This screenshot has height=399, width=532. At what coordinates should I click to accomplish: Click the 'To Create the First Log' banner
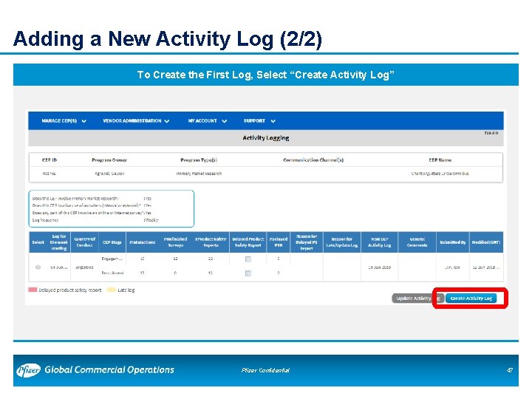click(x=266, y=75)
